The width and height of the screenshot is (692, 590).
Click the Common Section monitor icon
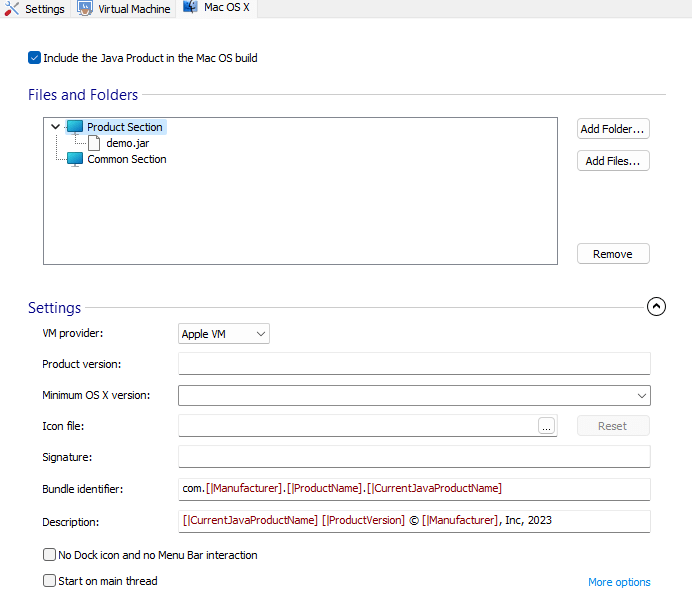pyautogui.click(x=75, y=159)
